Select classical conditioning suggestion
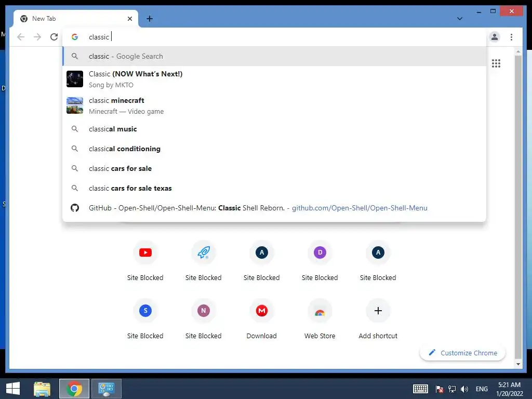532x399 pixels. click(x=274, y=149)
